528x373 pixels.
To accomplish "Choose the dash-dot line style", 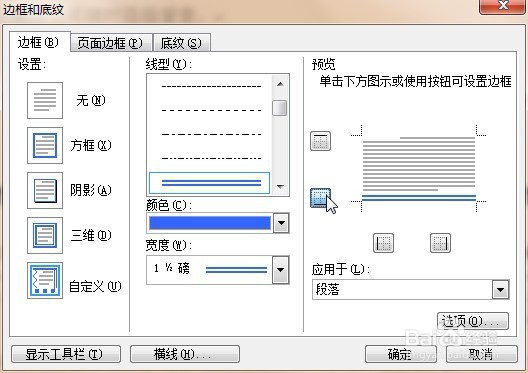I will click(211, 134).
